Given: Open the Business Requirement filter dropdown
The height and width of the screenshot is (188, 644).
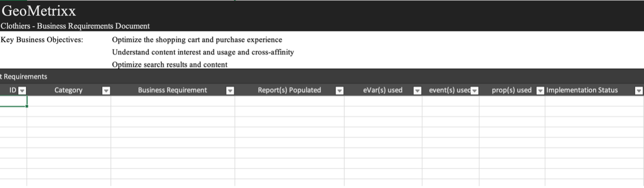Looking at the screenshot, I should click(x=230, y=90).
